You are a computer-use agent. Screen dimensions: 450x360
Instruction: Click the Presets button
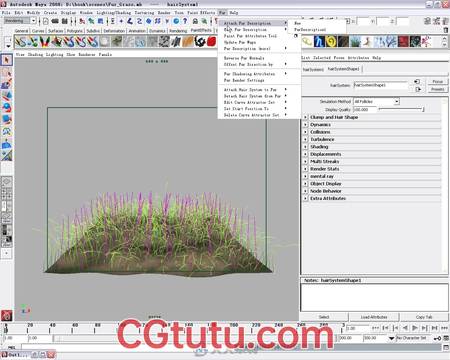(x=437, y=89)
